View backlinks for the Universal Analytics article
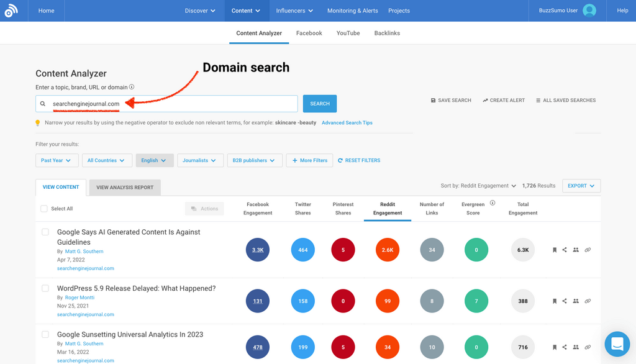This screenshot has width=636, height=364. click(588, 347)
